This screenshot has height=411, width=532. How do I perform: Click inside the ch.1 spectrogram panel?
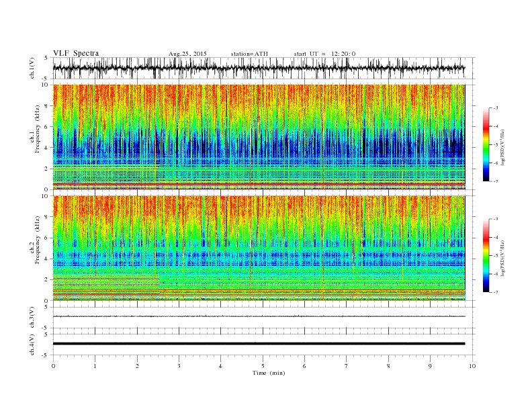coord(259,137)
